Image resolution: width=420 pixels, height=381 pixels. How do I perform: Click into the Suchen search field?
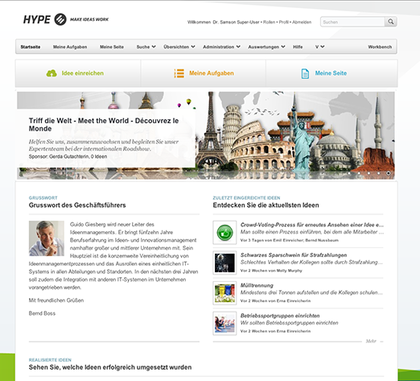(x=352, y=22)
